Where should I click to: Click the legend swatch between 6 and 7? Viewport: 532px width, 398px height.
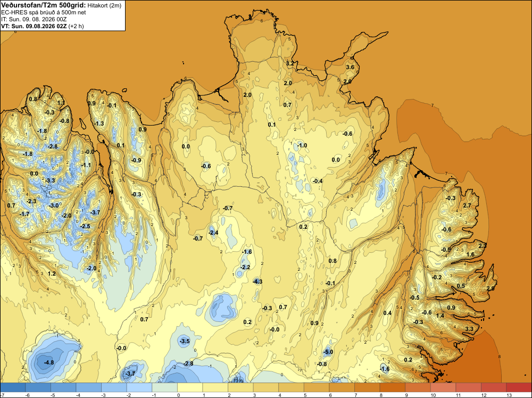(x=342, y=387)
